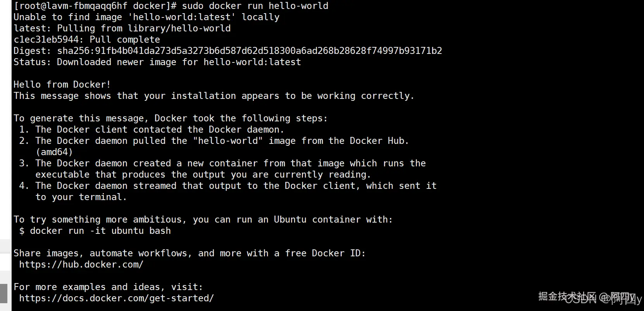The width and height of the screenshot is (644, 311).
Task: Click the "Unable to find image" message
Action: coord(146,17)
